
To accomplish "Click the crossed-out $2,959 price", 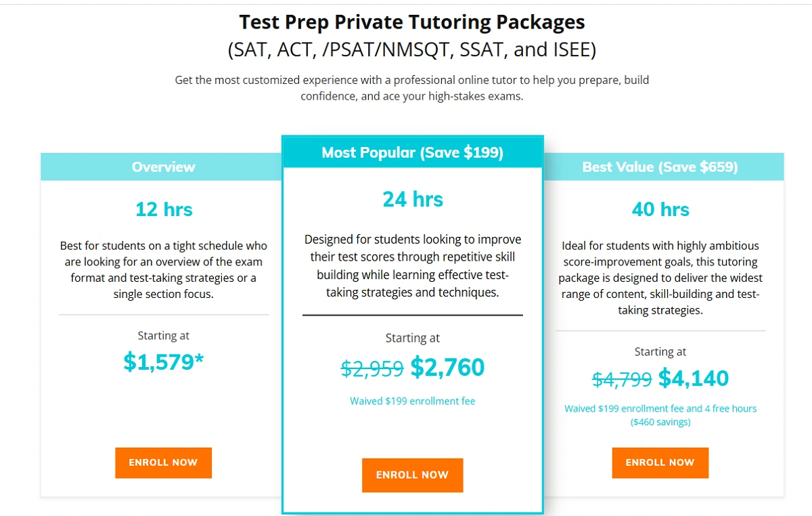I will pos(372,368).
